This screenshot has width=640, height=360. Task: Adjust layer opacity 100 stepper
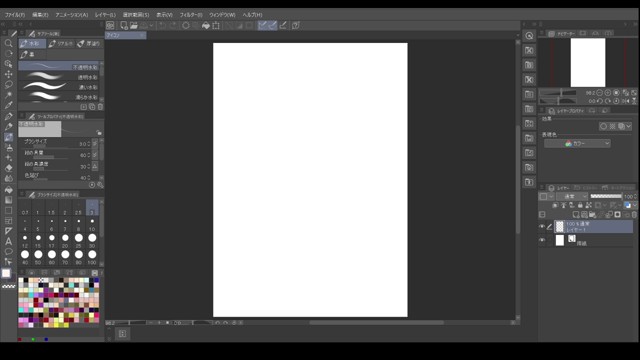tap(636, 196)
